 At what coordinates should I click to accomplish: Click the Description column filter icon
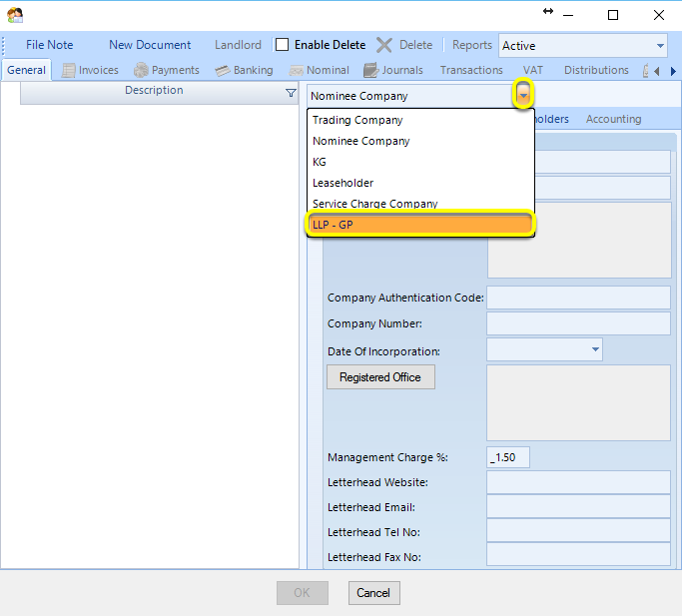[x=291, y=93]
